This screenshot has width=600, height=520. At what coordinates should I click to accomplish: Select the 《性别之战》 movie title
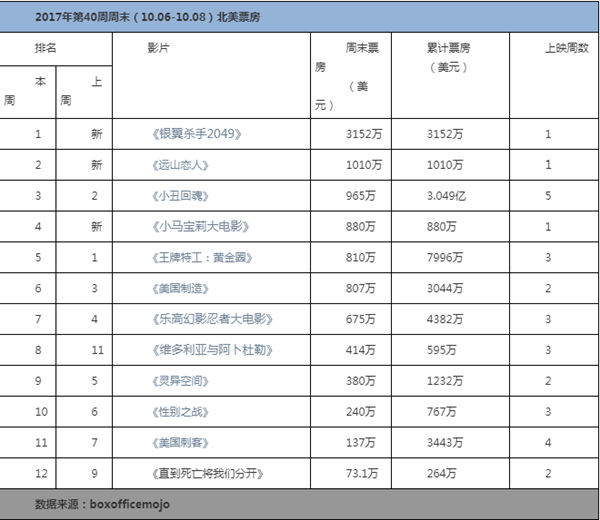(181, 411)
